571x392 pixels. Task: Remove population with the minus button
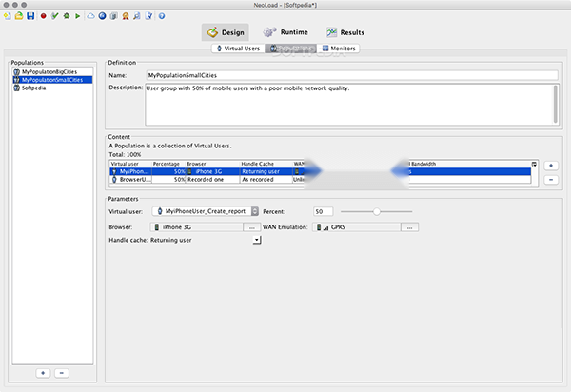pyautogui.click(x=62, y=373)
